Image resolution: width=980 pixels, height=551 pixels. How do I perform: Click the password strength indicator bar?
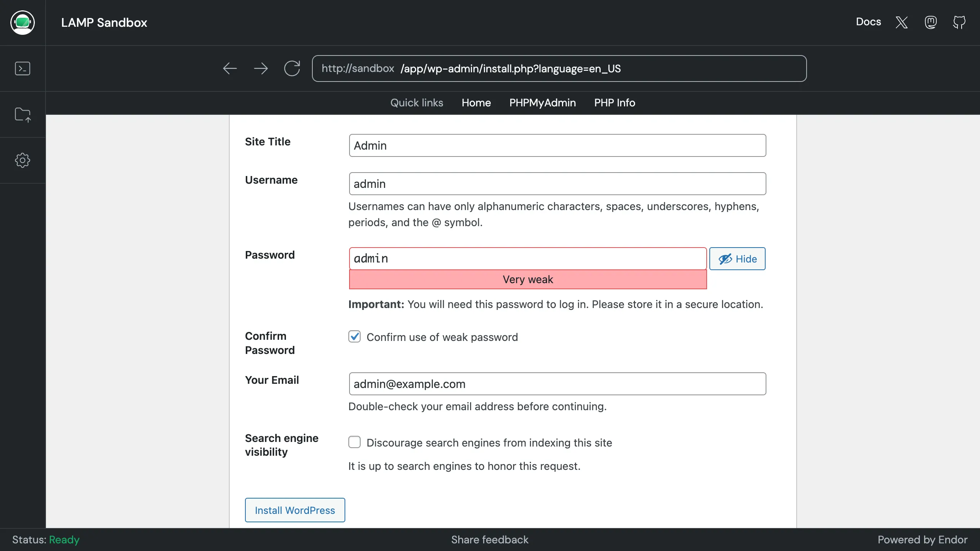(528, 279)
